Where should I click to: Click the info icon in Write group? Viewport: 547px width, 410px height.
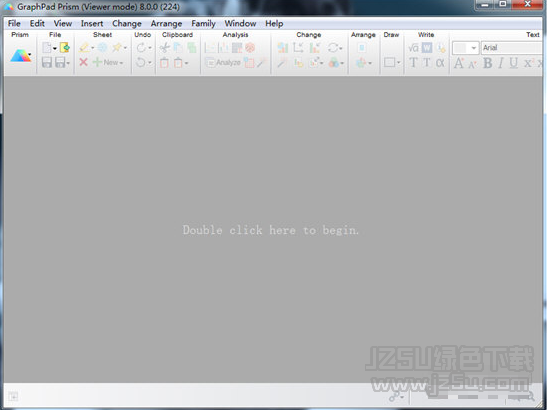(441, 47)
